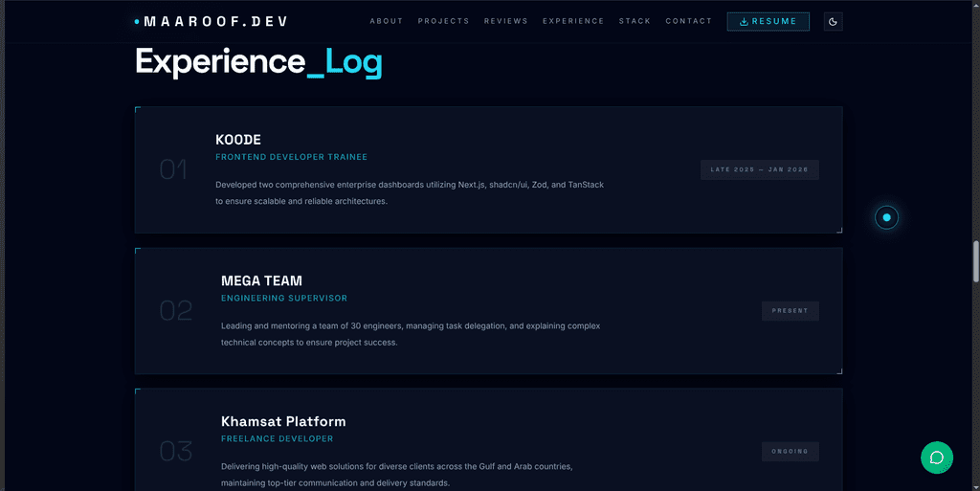Click the Khamsat clients description text
The height and width of the screenshot is (491, 980).
(397, 475)
